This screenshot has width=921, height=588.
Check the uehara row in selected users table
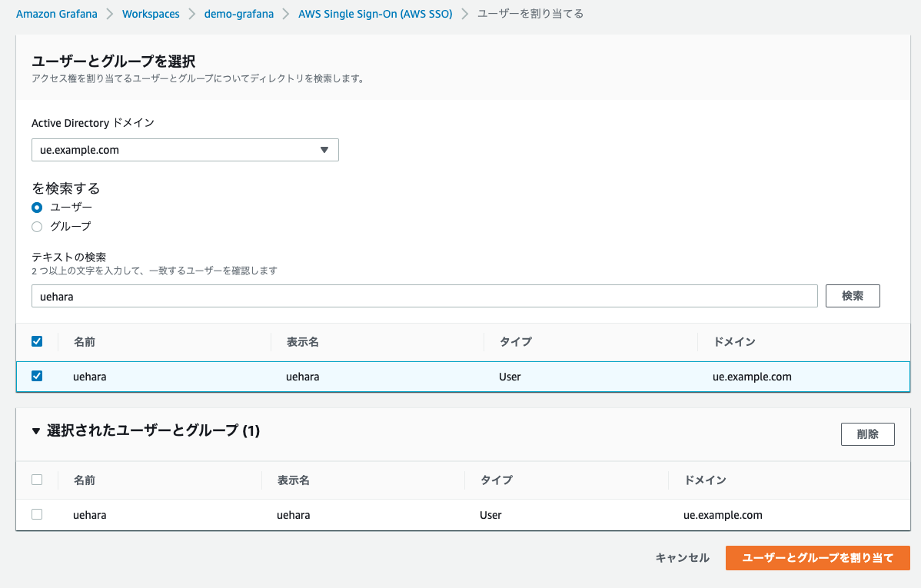(x=37, y=514)
